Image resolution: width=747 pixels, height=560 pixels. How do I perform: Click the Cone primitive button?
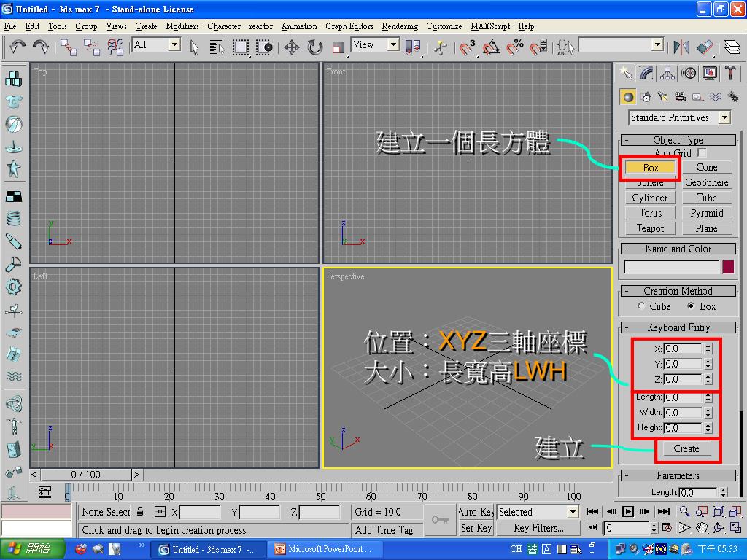[706, 167]
